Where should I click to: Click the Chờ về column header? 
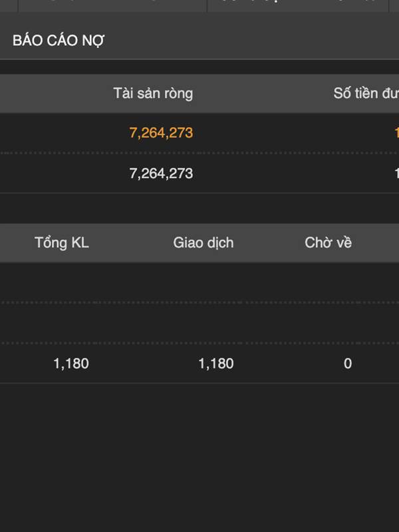[328, 243]
